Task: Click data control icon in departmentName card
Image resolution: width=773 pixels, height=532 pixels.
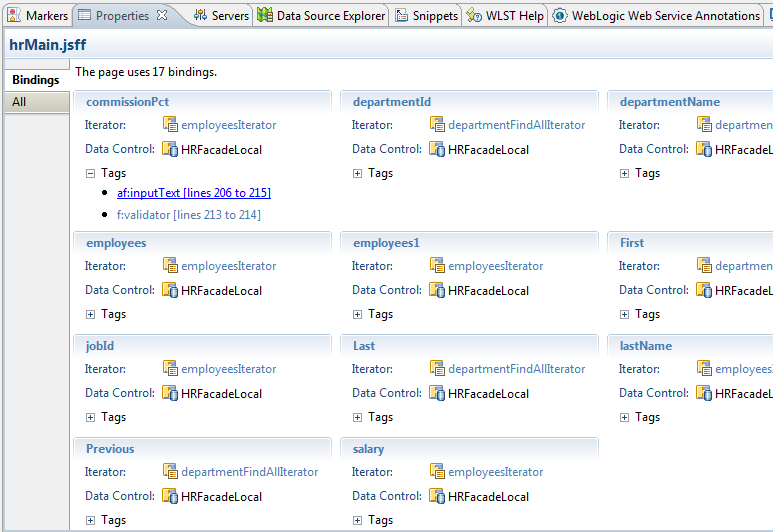Action: tap(704, 149)
